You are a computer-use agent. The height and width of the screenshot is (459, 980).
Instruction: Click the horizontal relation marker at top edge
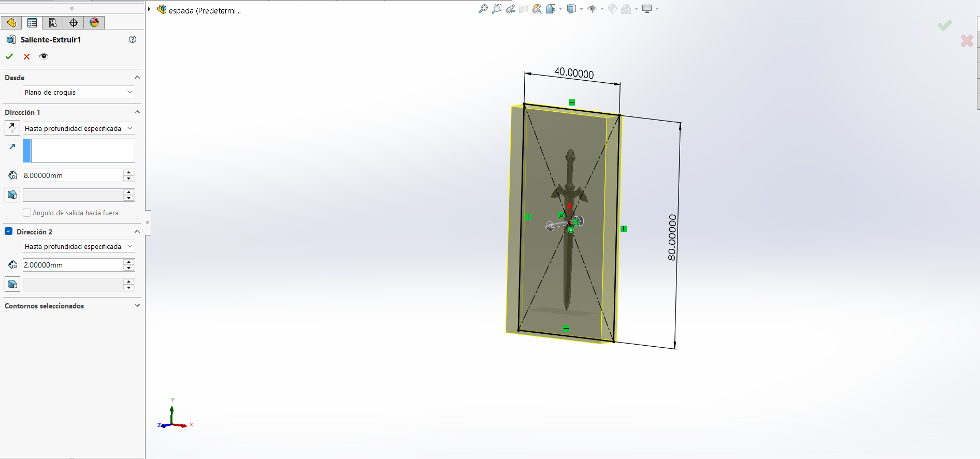tap(572, 102)
